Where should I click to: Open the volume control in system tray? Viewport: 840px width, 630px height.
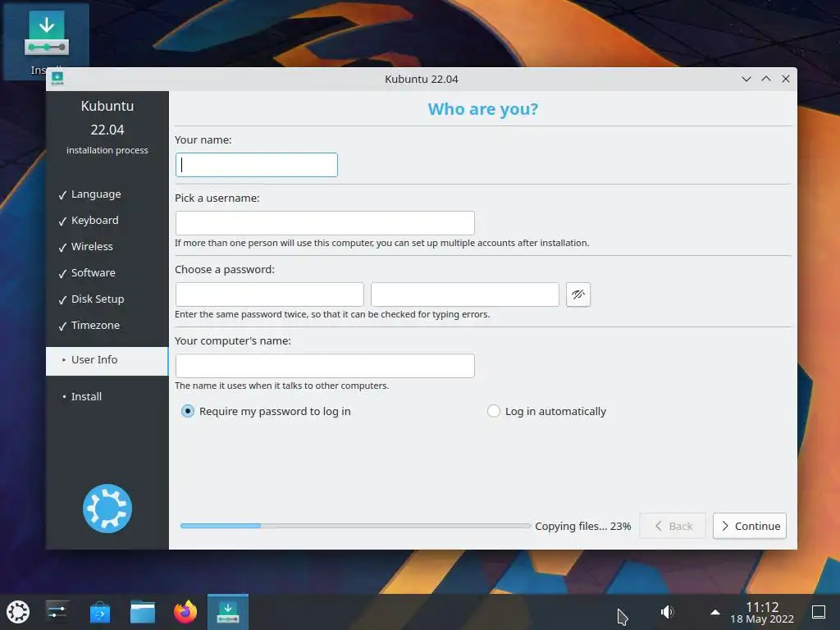[x=667, y=612]
